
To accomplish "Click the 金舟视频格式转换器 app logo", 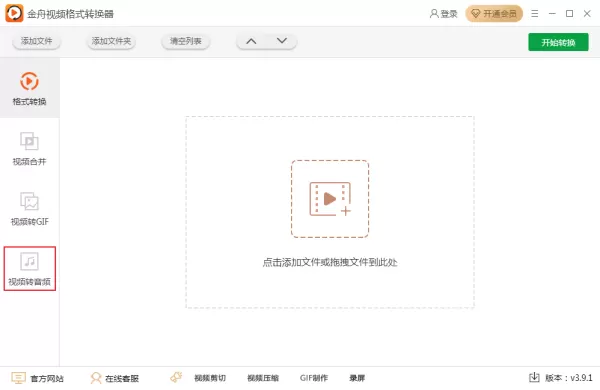I will point(14,14).
